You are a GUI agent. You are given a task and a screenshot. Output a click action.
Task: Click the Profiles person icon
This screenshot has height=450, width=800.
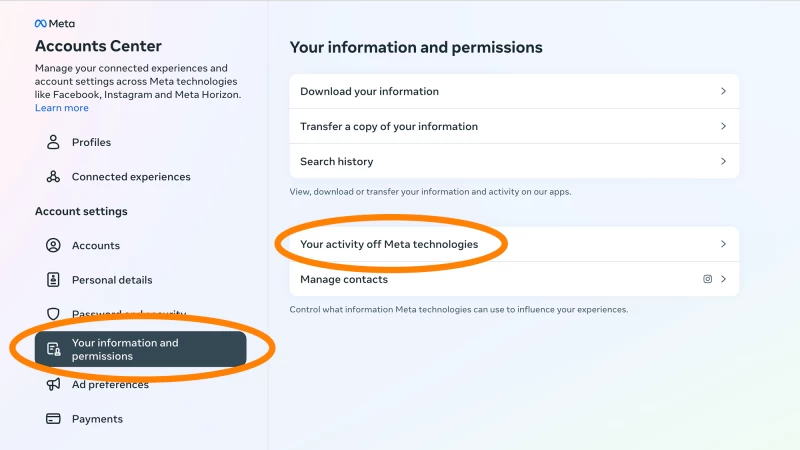coord(53,142)
